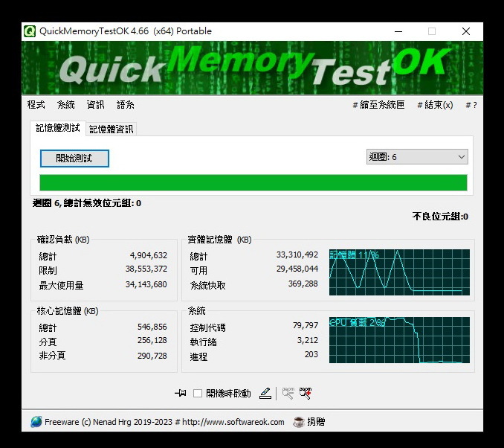Viewport: 504px width, 448px height.
Task: Click physical memory total 33,310,492
Action: (297, 255)
